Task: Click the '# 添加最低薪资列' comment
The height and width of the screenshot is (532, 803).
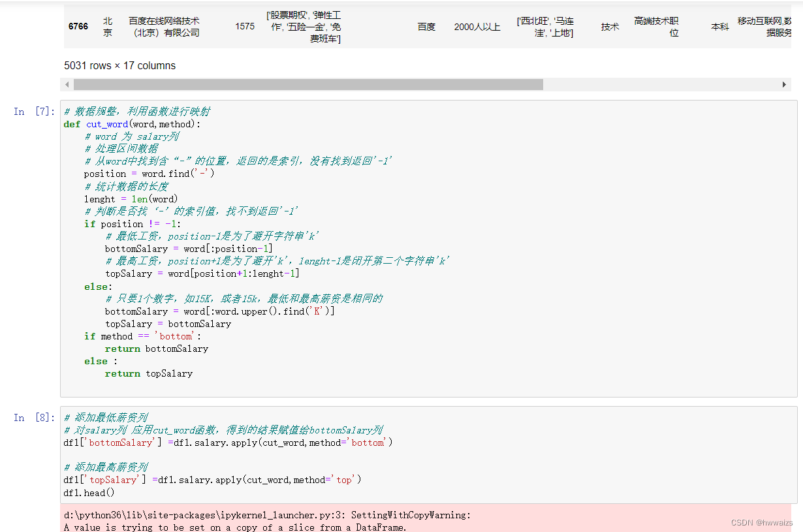Action: (106, 418)
